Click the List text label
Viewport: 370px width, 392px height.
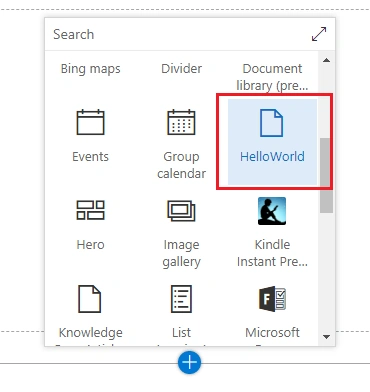click(181, 332)
